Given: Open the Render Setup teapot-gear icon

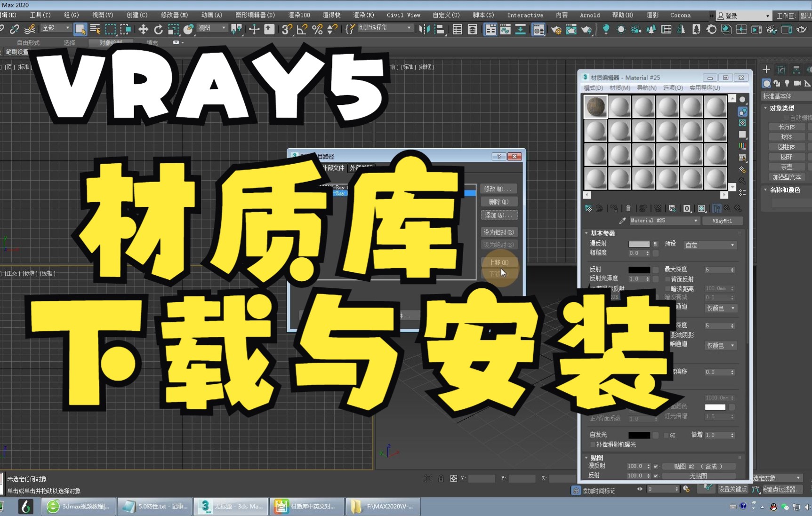Looking at the screenshot, I should (x=556, y=30).
